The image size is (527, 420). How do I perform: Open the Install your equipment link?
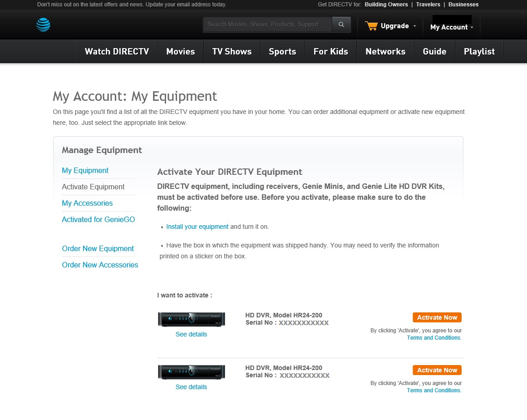coord(197,227)
